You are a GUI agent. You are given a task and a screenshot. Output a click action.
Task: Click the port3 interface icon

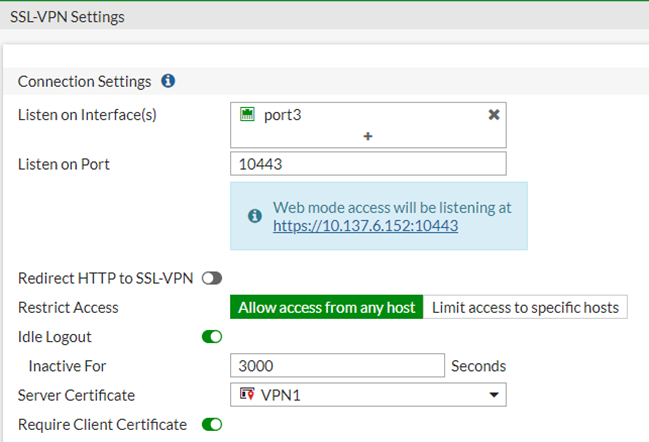247,115
